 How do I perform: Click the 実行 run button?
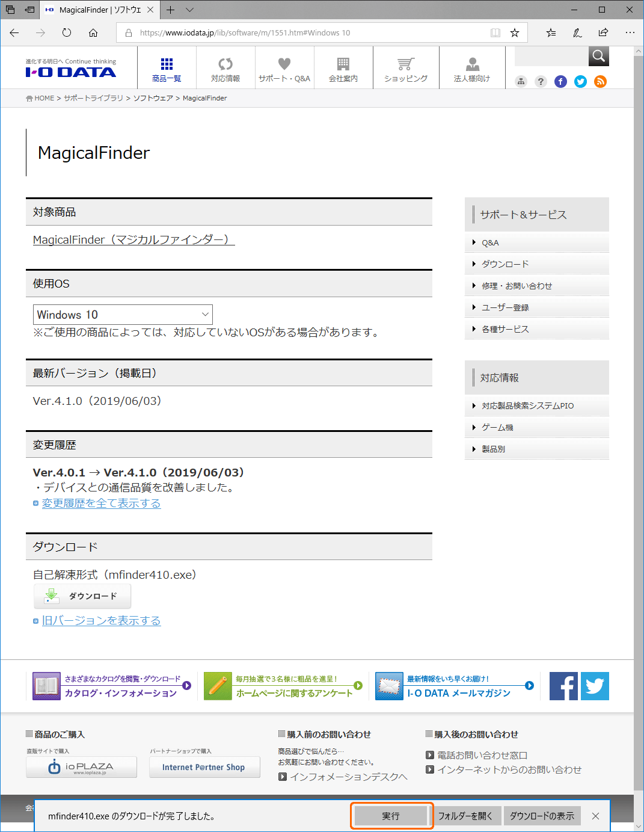(x=391, y=816)
